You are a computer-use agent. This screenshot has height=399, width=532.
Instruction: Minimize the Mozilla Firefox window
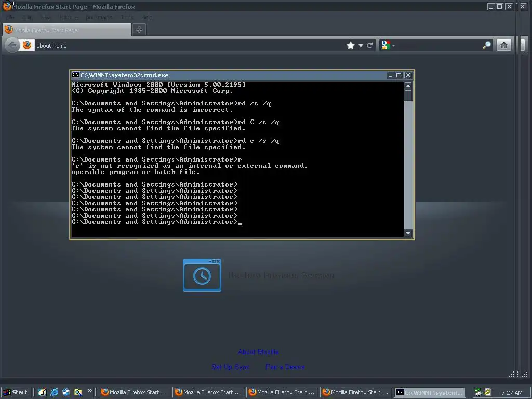point(490,6)
